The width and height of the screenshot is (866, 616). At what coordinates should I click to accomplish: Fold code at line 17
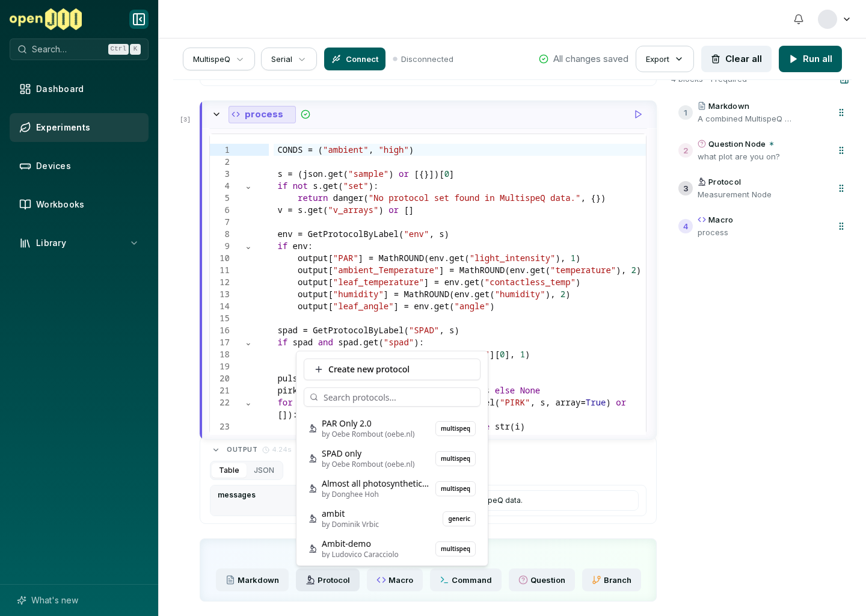[248, 343]
